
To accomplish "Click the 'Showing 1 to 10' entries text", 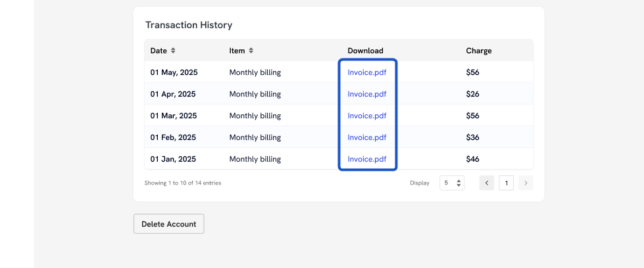I will 183,183.
